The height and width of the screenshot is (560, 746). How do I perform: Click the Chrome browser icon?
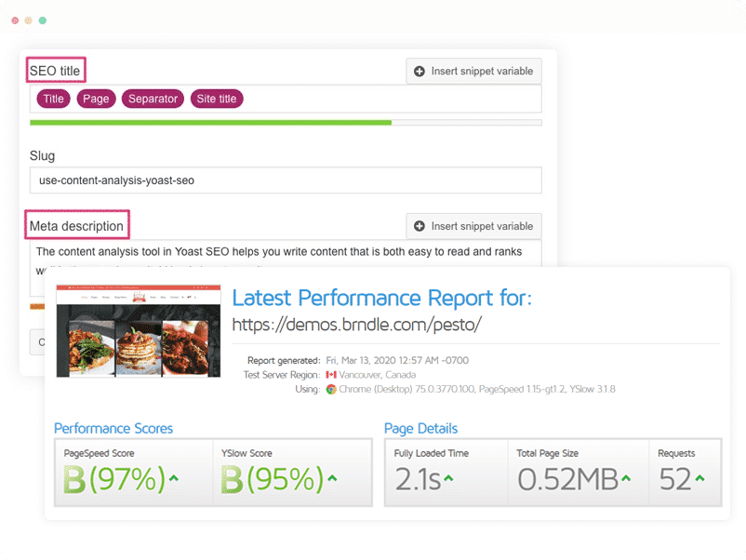331,390
